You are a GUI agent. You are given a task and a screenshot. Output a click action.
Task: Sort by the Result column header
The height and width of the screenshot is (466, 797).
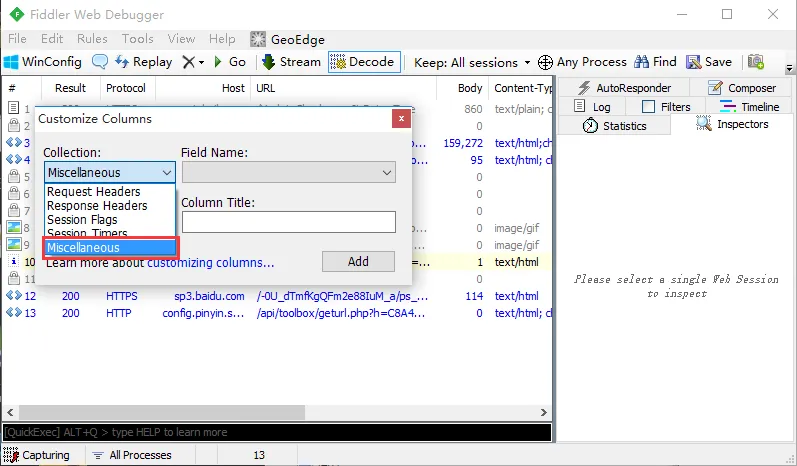point(71,88)
